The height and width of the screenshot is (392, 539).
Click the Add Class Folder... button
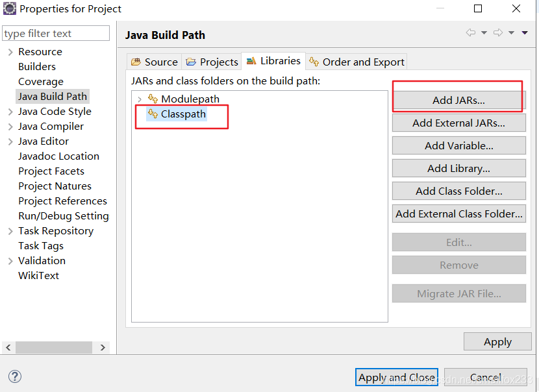(x=458, y=191)
